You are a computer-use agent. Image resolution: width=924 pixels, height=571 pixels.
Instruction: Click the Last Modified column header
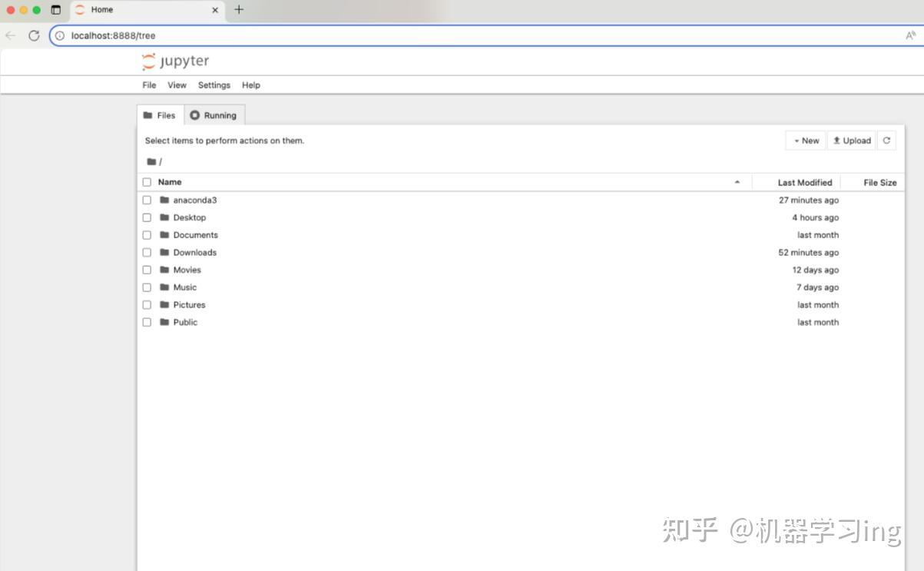pyautogui.click(x=804, y=182)
